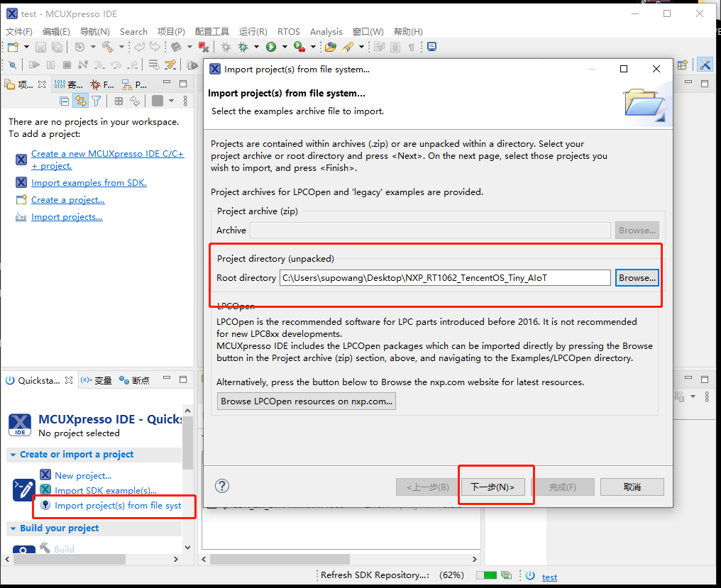The image size is (721, 588).
Task: Click the Undo arrow icon
Action: [140, 47]
